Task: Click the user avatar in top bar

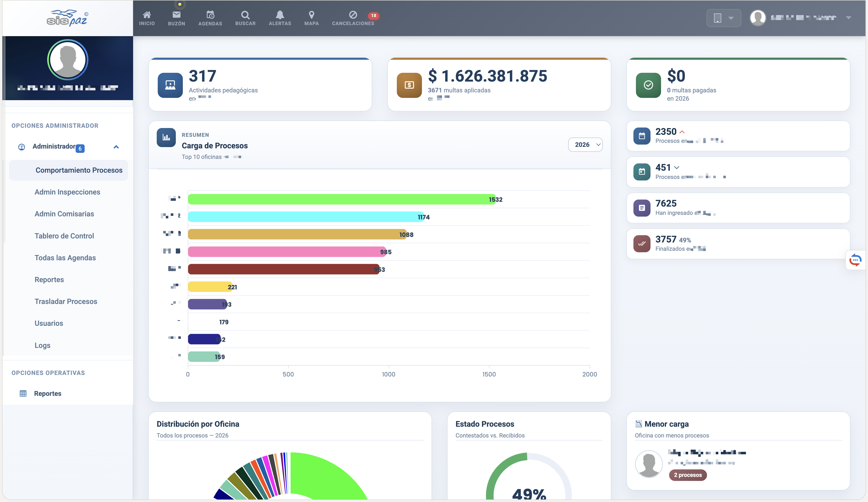Action: pyautogui.click(x=758, y=18)
